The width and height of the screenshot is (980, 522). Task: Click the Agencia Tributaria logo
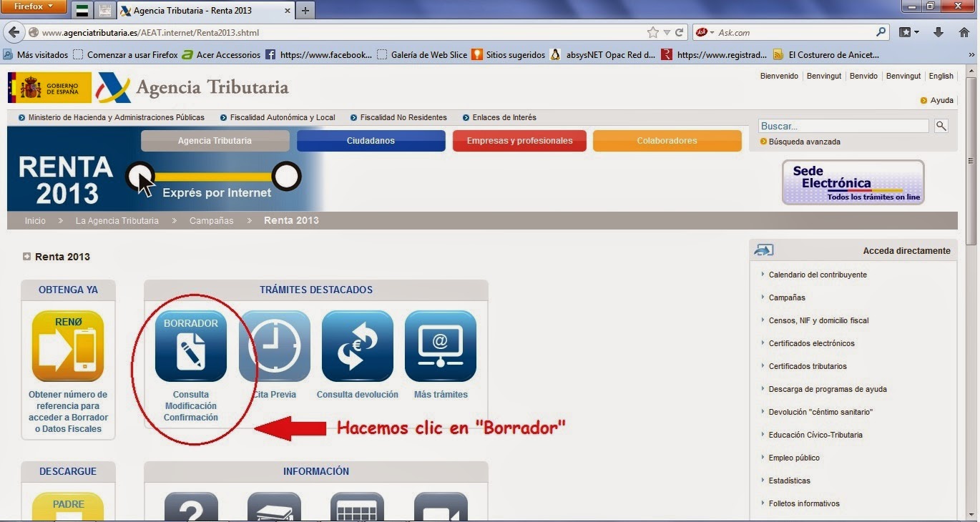[193, 87]
